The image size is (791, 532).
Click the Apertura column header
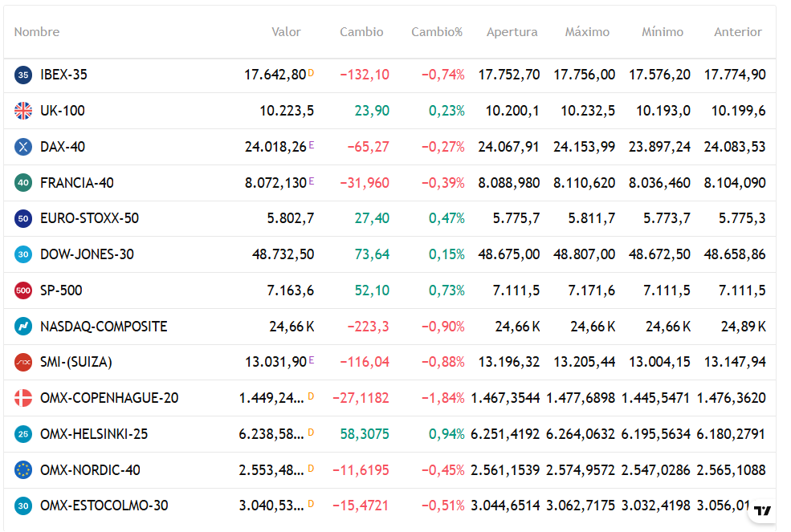pos(512,32)
